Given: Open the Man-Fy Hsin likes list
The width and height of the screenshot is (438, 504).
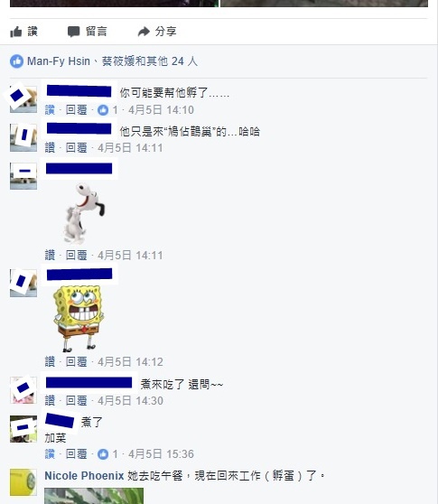Looking at the screenshot, I should [x=59, y=61].
